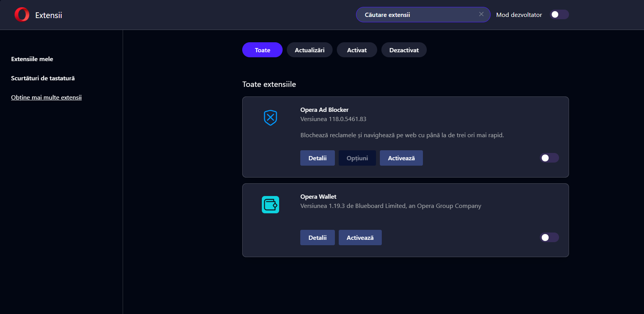Enable the Opera Wallet toggle switch
644x314 pixels.
549,238
